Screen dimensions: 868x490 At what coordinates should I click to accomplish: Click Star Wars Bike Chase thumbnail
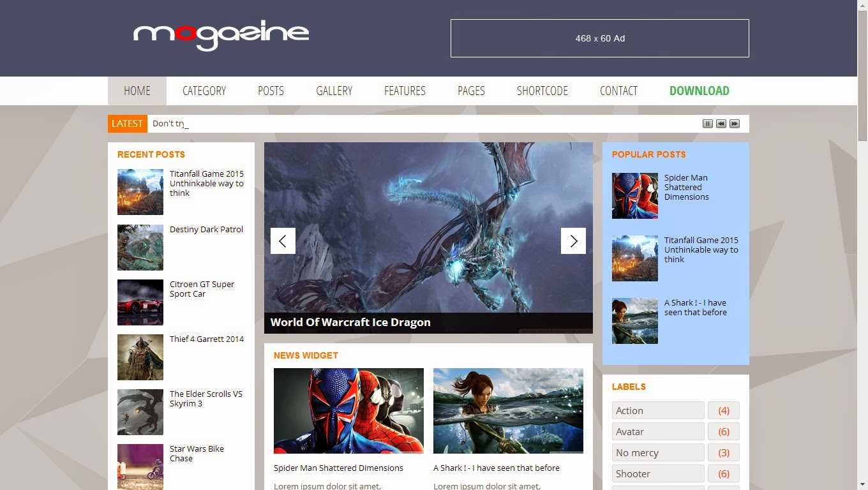coord(140,467)
